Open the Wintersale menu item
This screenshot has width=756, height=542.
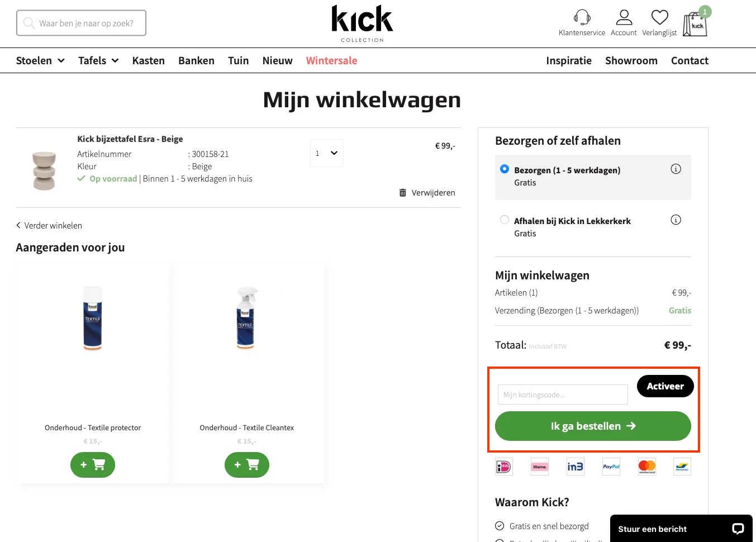point(331,60)
